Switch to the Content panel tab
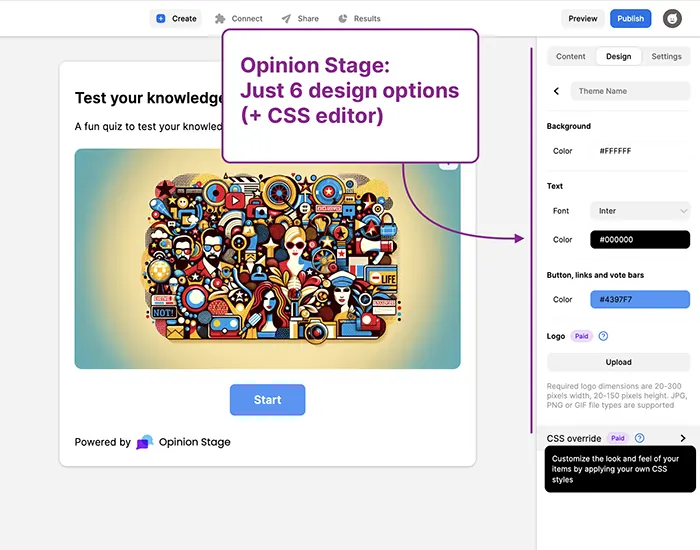 tap(571, 57)
